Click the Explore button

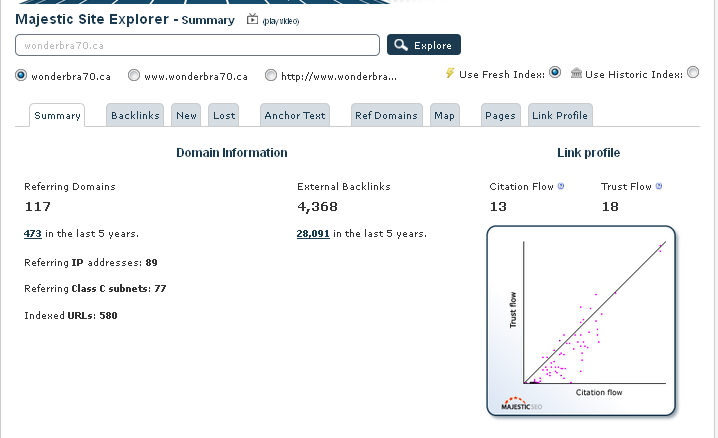(424, 45)
